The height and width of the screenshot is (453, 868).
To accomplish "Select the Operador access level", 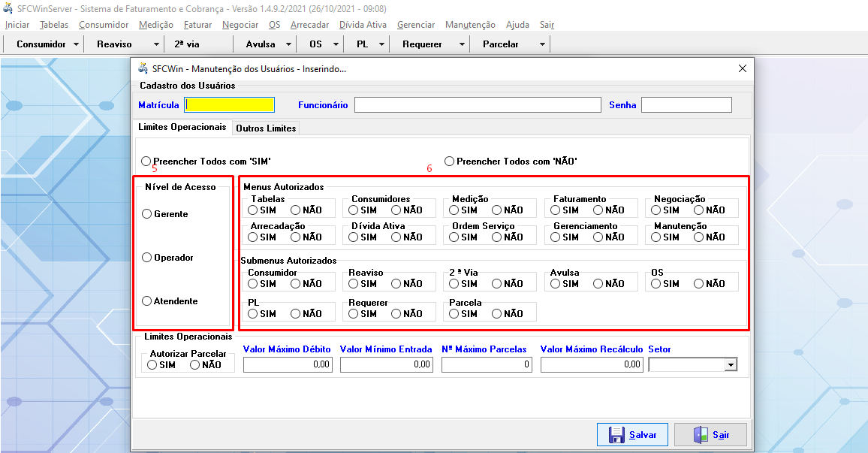I will 147,258.
